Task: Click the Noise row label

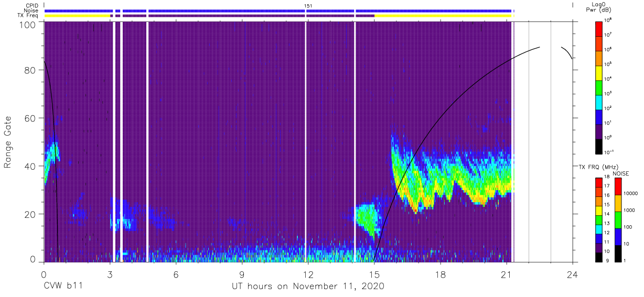Action: (x=31, y=10)
